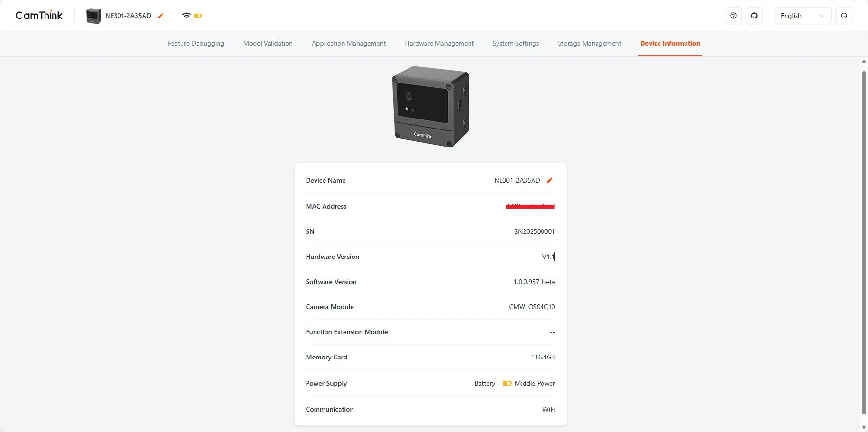Open System Settings tab
Image resolution: width=868 pixels, height=432 pixels.
coord(515,43)
